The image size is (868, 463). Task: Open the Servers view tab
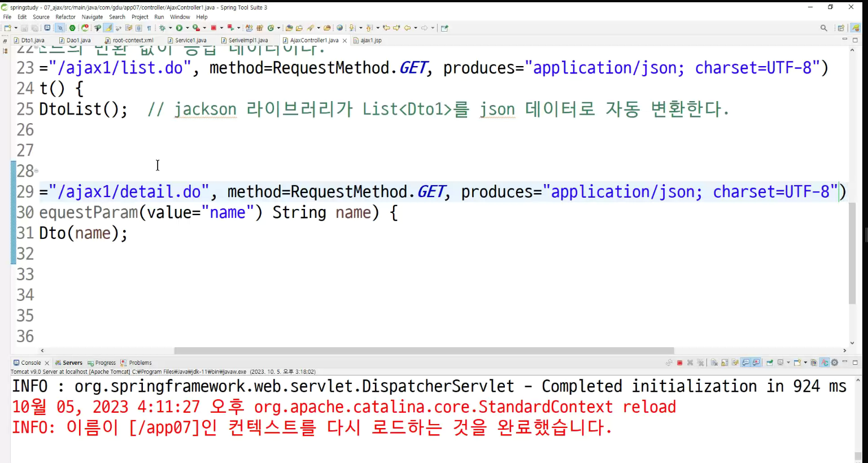pos(68,362)
